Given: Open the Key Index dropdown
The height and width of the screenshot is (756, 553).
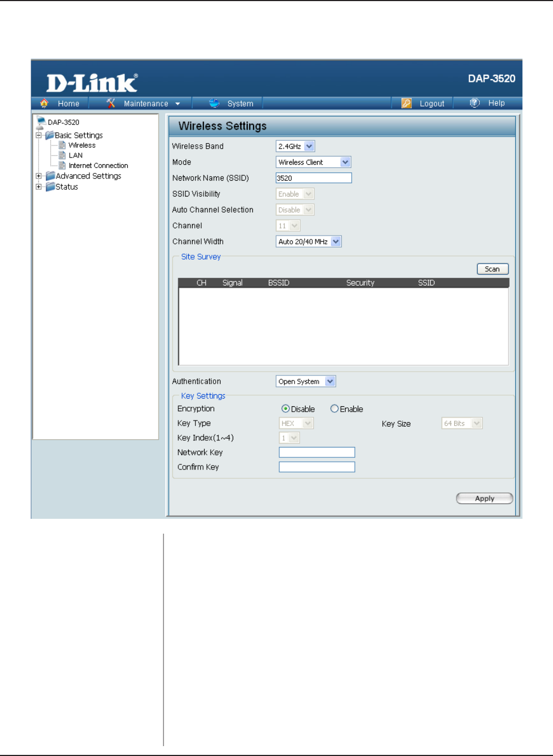Looking at the screenshot, I should coord(290,438).
